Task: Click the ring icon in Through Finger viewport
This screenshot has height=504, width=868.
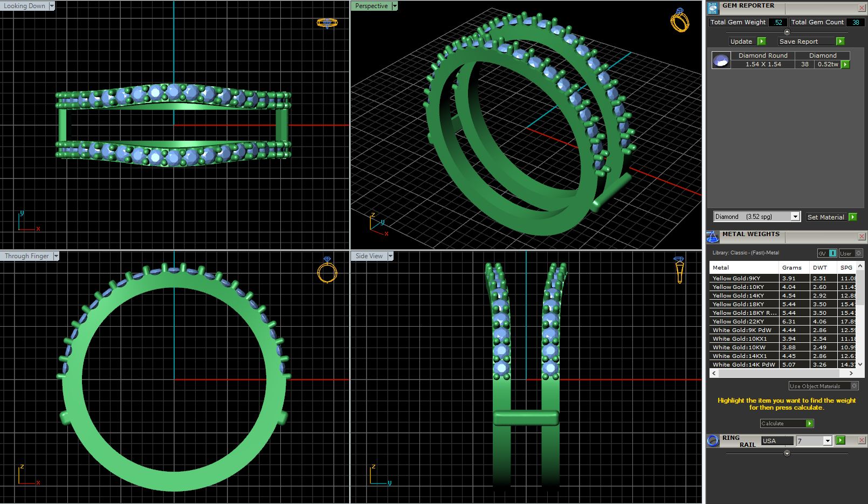Action: (327, 271)
